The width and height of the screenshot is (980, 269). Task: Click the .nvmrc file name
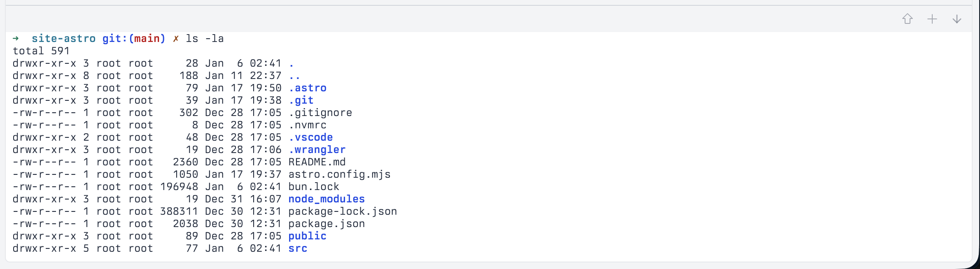click(x=308, y=125)
